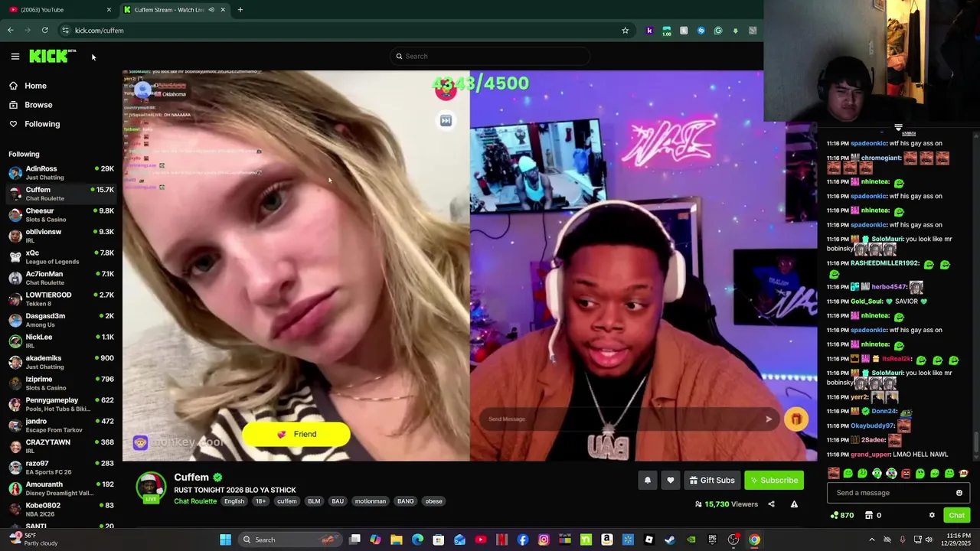
Task: Open Following in sidebar
Action: (42, 124)
